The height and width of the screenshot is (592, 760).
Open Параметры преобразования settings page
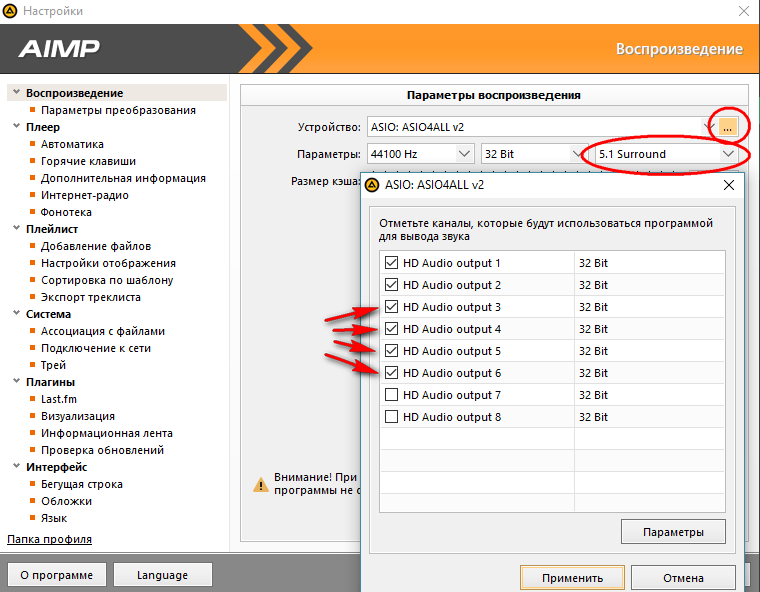pos(118,110)
